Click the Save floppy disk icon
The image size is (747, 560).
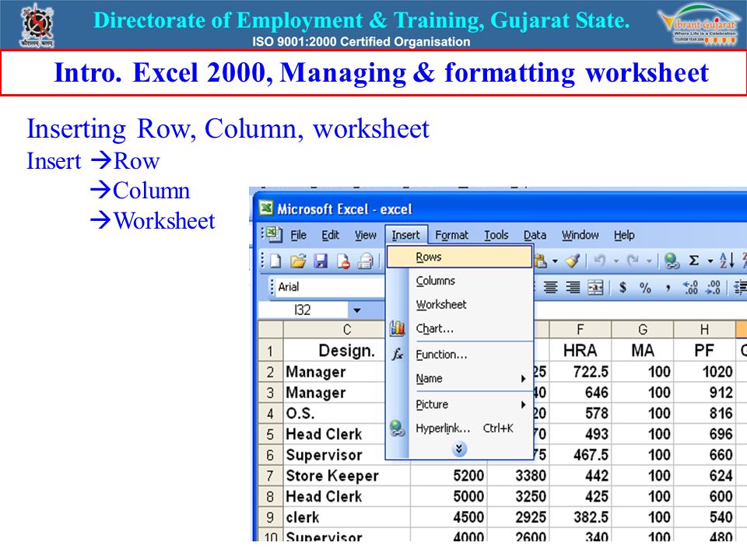[x=321, y=261]
